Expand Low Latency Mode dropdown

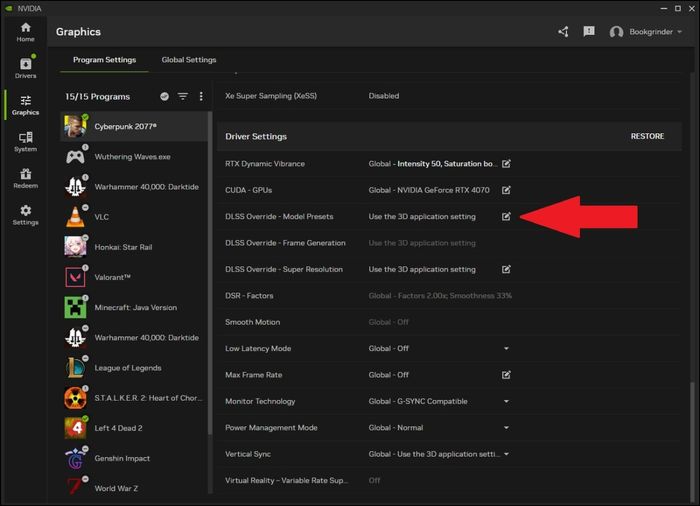[x=506, y=348]
